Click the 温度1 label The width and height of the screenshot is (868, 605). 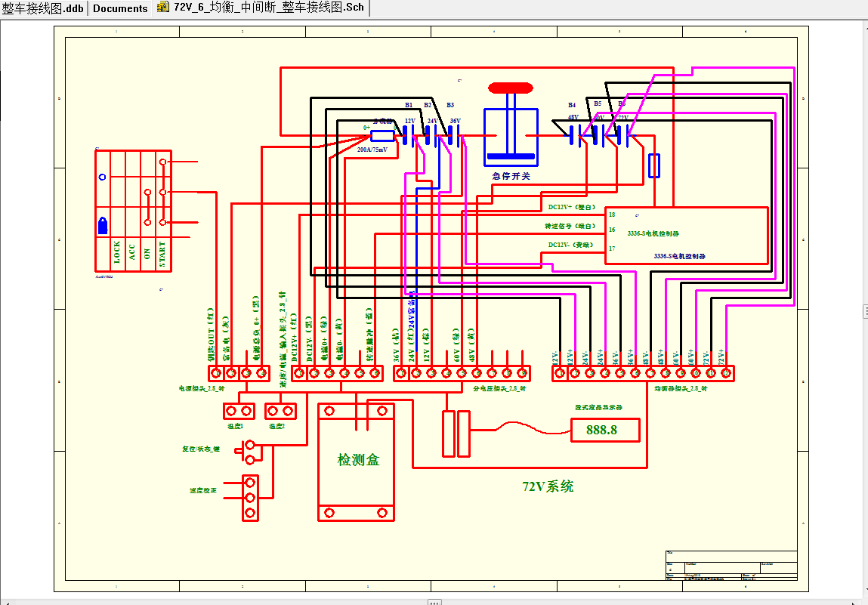tap(235, 426)
